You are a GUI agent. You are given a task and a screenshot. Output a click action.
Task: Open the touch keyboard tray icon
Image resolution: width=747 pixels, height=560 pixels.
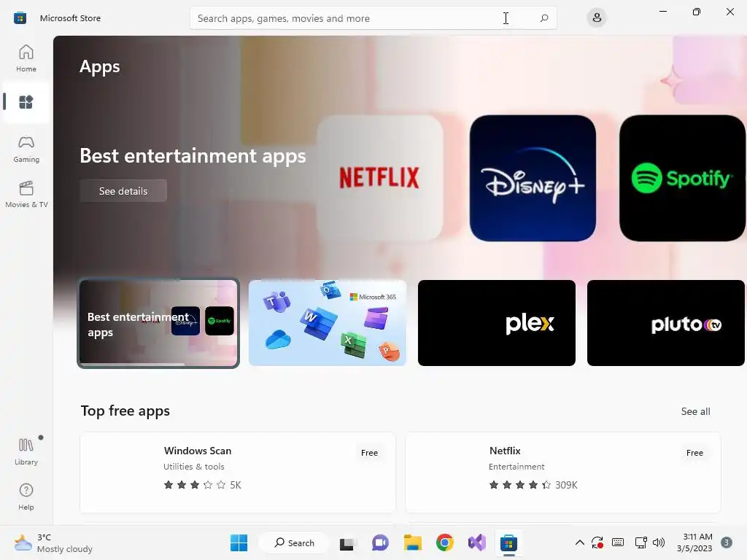[x=618, y=542]
